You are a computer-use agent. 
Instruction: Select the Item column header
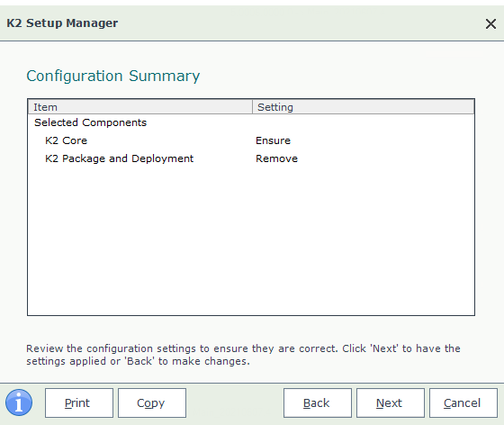(140, 107)
